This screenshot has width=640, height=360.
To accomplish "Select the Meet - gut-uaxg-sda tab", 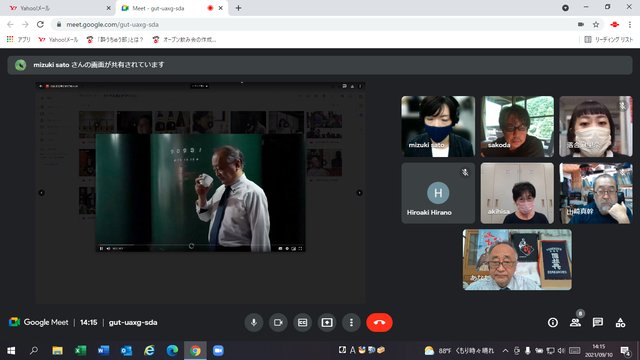I will point(171,8).
